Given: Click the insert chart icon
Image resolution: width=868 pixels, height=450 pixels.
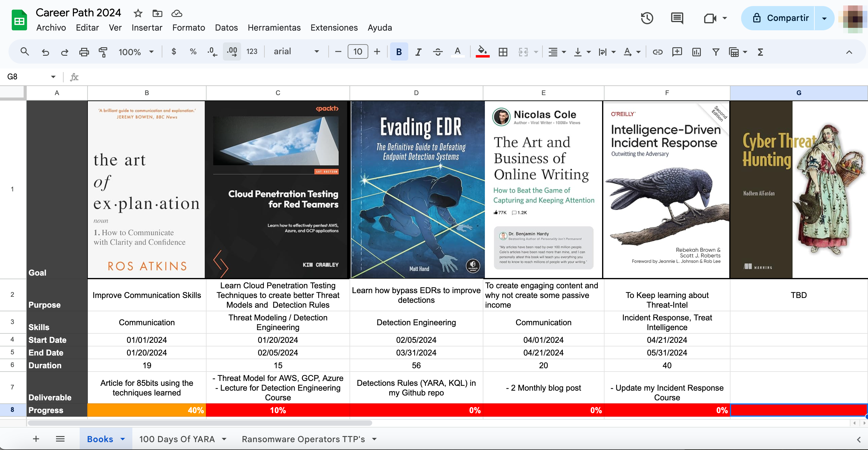Looking at the screenshot, I should tap(696, 52).
